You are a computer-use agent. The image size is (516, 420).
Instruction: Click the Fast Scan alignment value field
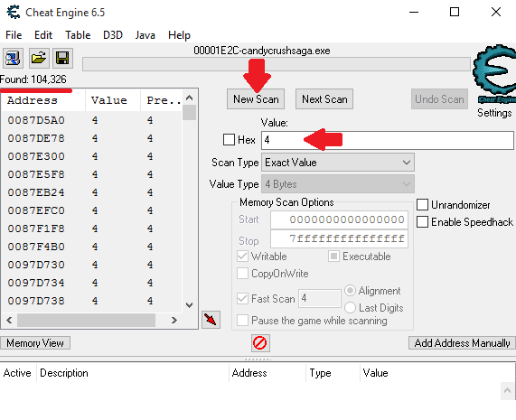coord(319,298)
